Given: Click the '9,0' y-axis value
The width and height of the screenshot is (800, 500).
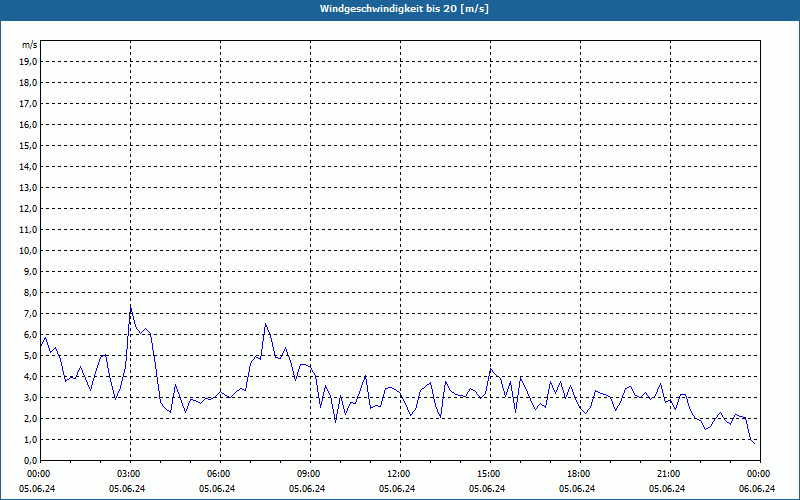Looking at the screenshot, I should coord(31,271).
